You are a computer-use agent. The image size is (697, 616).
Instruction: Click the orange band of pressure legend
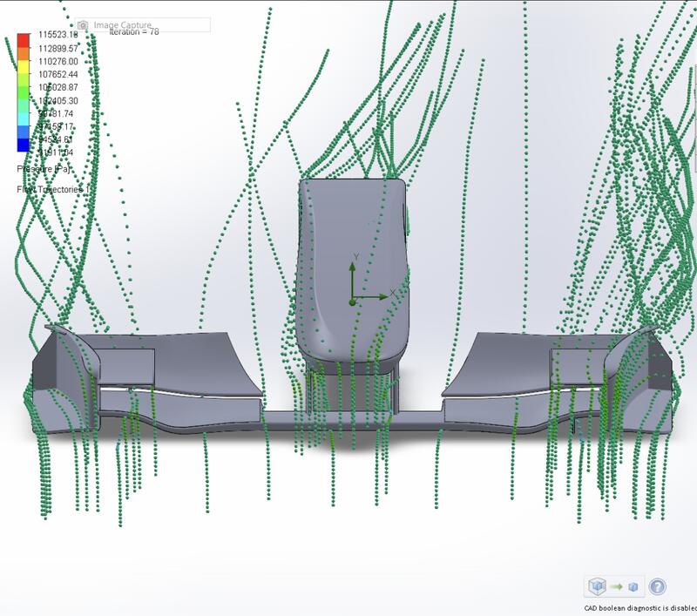click(x=24, y=54)
